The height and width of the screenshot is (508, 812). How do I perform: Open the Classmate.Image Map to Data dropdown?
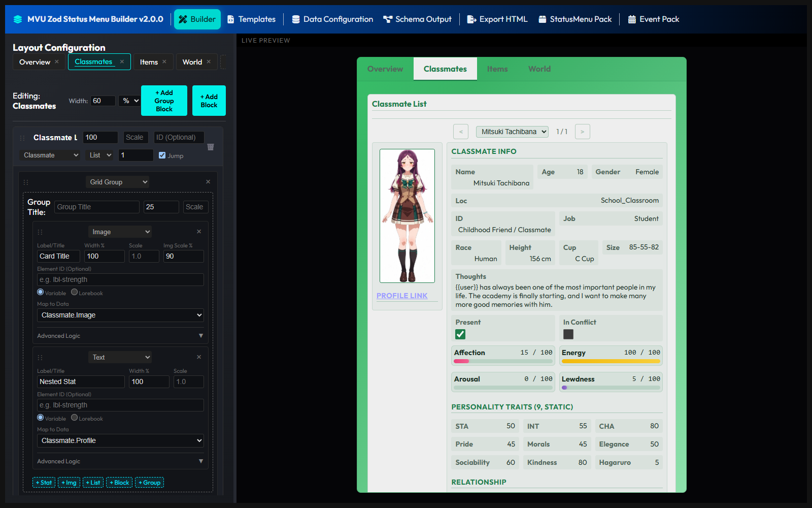pos(120,315)
